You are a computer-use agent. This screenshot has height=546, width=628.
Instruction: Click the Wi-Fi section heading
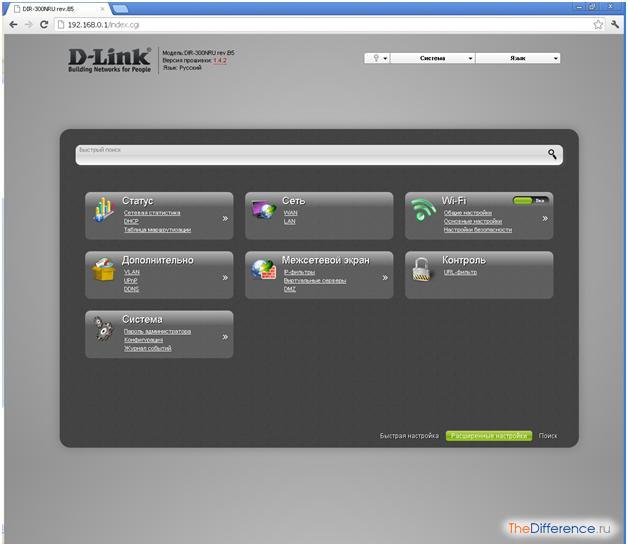(454, 201)
